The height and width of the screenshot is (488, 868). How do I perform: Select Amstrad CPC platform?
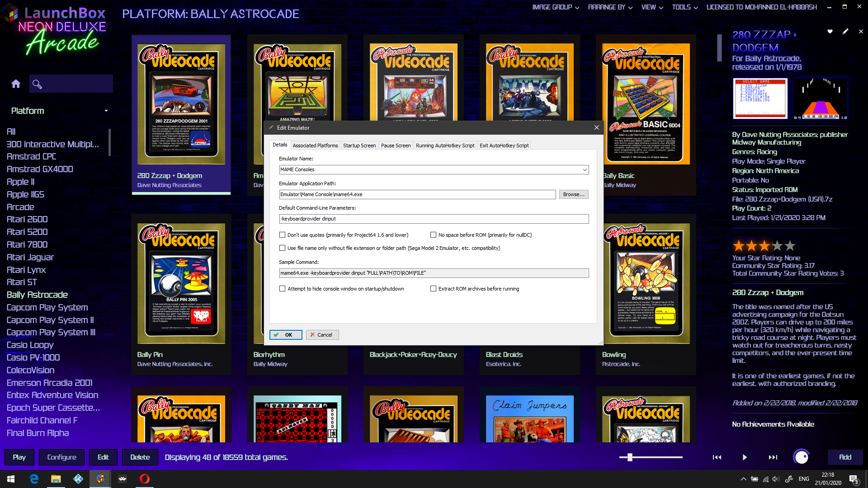(x=31, y=156)
